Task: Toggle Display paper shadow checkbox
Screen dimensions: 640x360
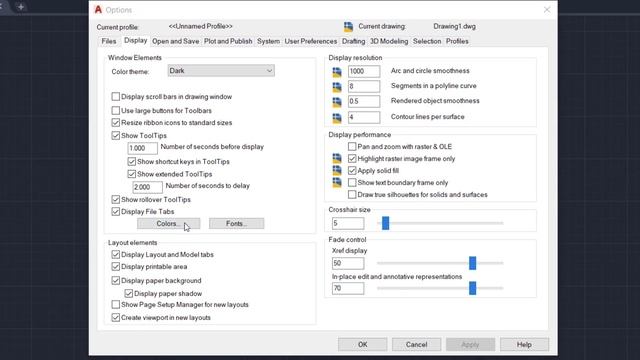Action: tap(129, 293)
